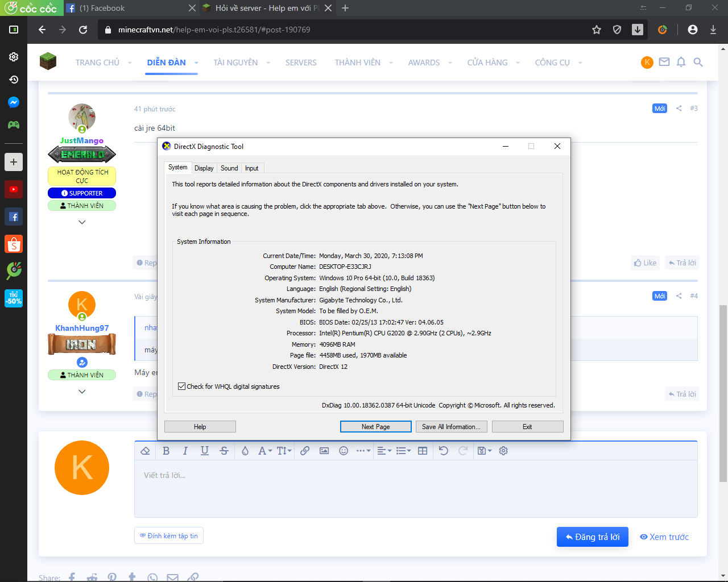728x582 pixels.
Task: Reload the current page
Action: (83, 30)
